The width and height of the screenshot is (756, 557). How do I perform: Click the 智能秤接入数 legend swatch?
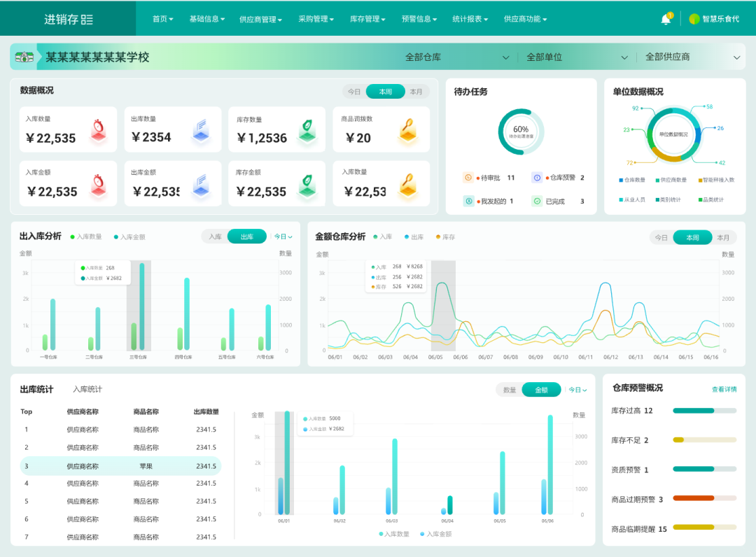click(x=700, y=181)
